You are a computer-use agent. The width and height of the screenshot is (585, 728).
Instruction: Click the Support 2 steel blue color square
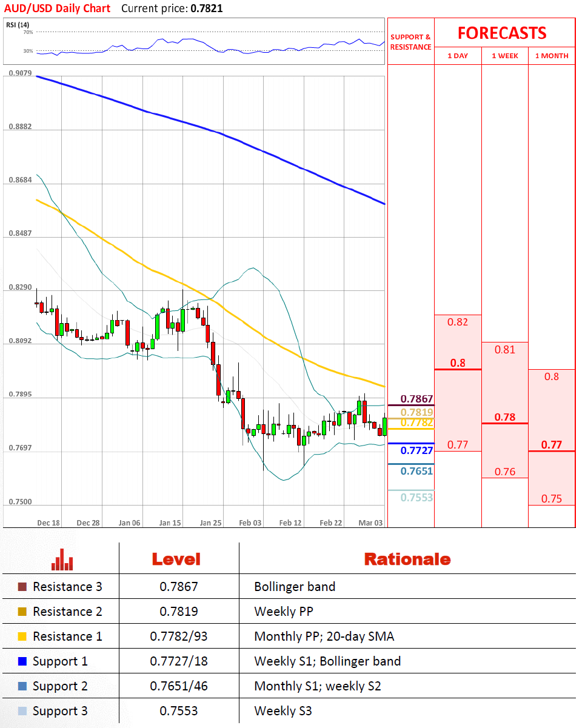pyautogui.click(x=22, y=686)
